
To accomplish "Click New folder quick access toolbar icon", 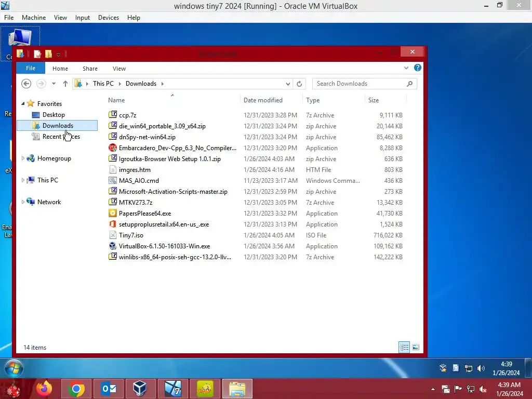I will point(48,54).
